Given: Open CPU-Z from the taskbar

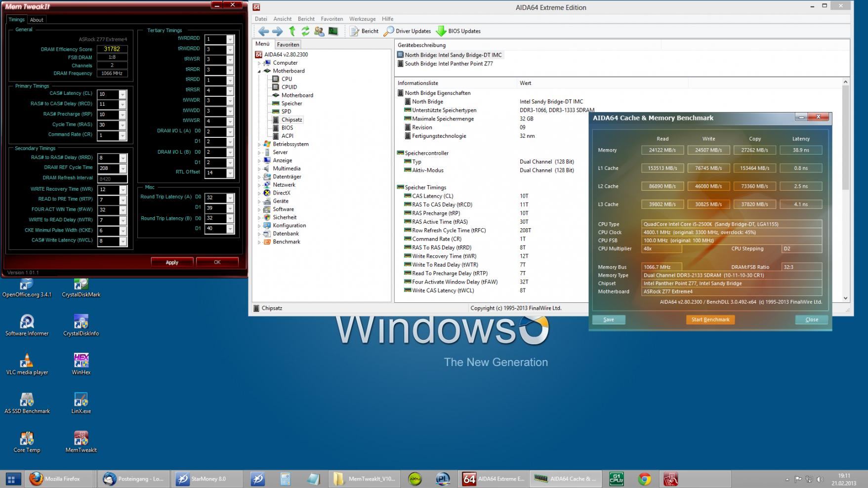Looking at the screenshot, I should coord(617,479).
